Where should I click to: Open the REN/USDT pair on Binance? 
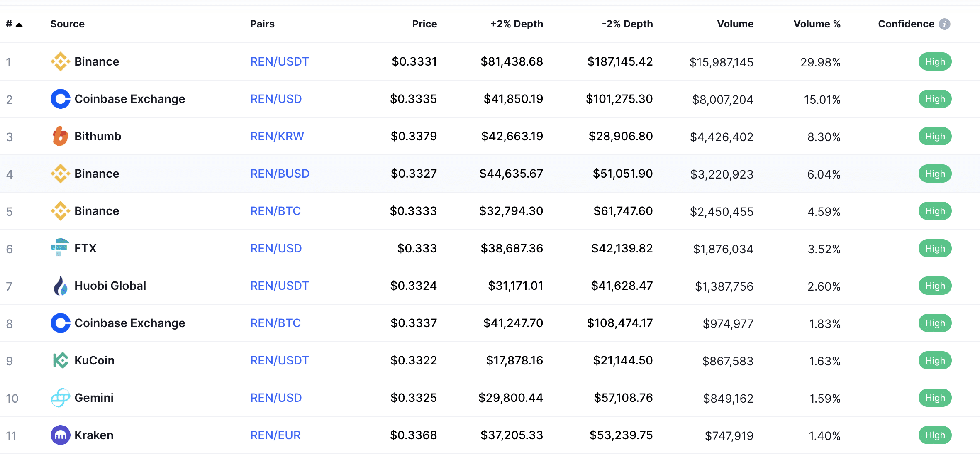tap(280, 61)
